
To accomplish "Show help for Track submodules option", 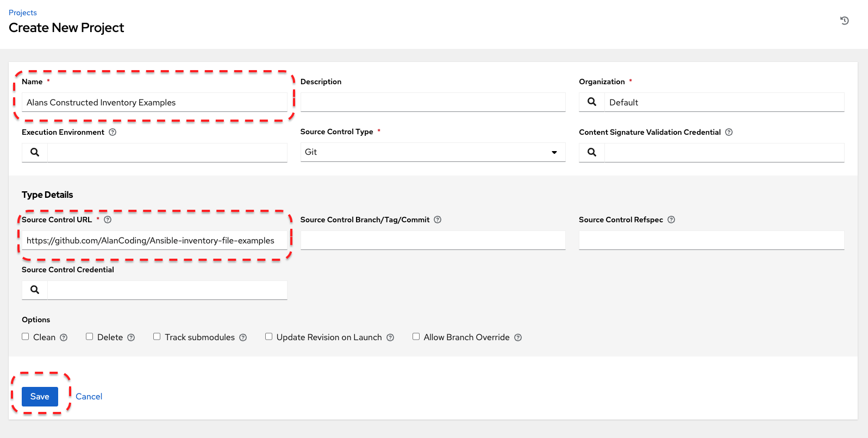I will click(x=243, y=337).
